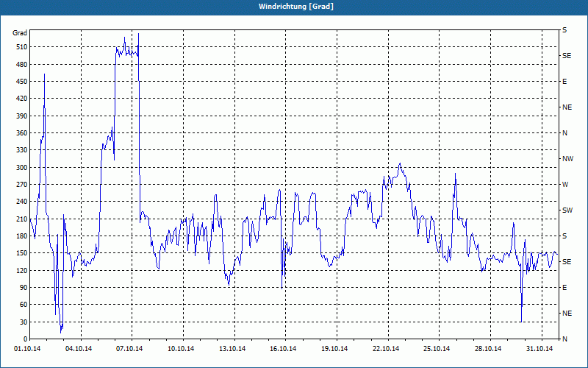This screenshot has width=588, height=368.
Task: Click the y-axis value 450
Action: [22, 82]
